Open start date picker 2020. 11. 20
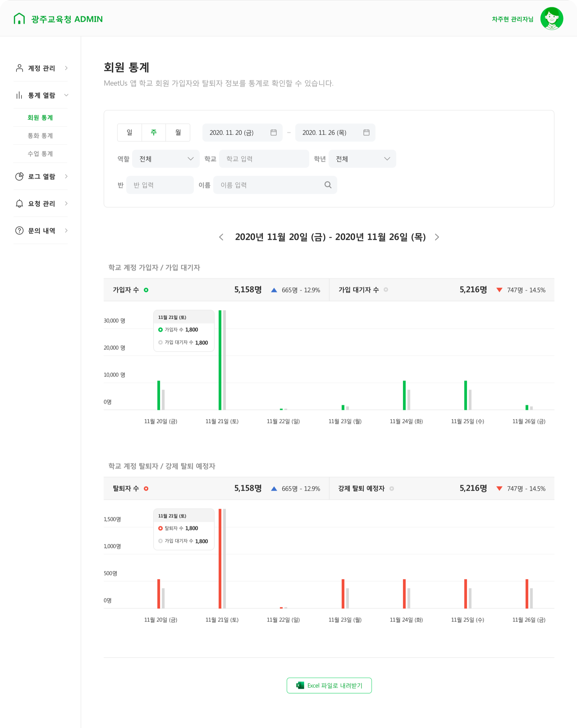Screen dimensions: 577x728 click(242, 133)
